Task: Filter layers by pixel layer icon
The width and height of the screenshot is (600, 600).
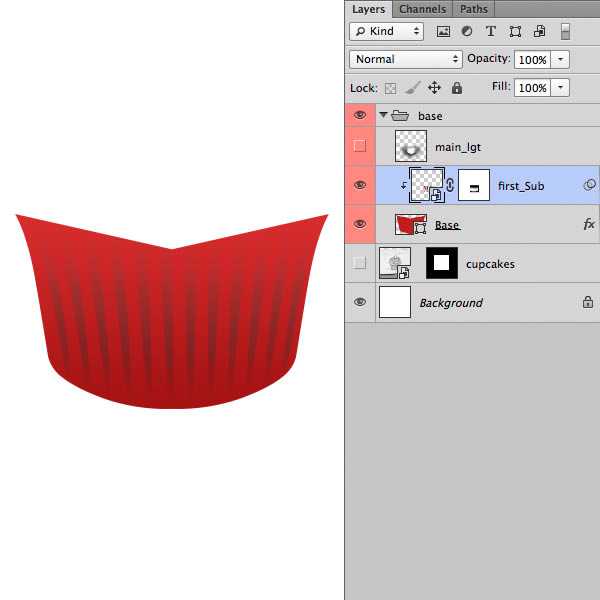Action: [x=443, y=32]
